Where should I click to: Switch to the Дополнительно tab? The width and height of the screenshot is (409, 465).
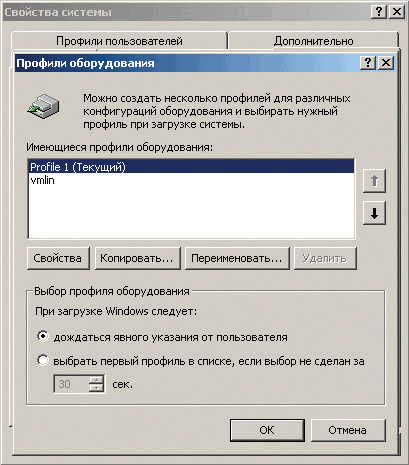pyautogui.click(x=313, y=41)
